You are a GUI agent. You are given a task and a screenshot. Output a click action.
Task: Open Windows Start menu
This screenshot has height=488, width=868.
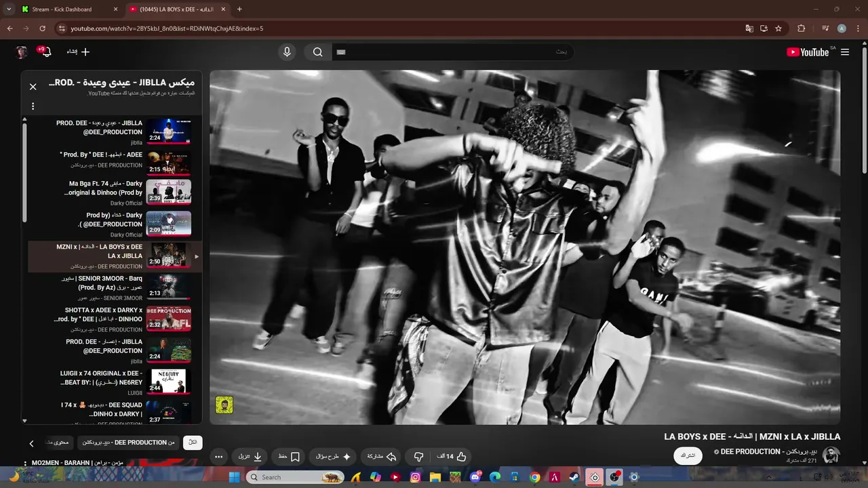[x=234, y=477]
